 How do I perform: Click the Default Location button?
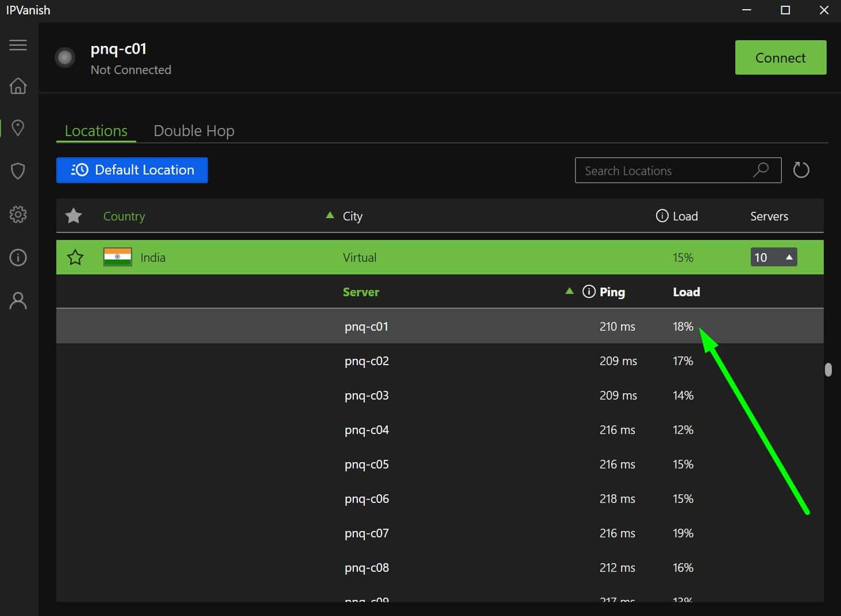tap(132, 170)
